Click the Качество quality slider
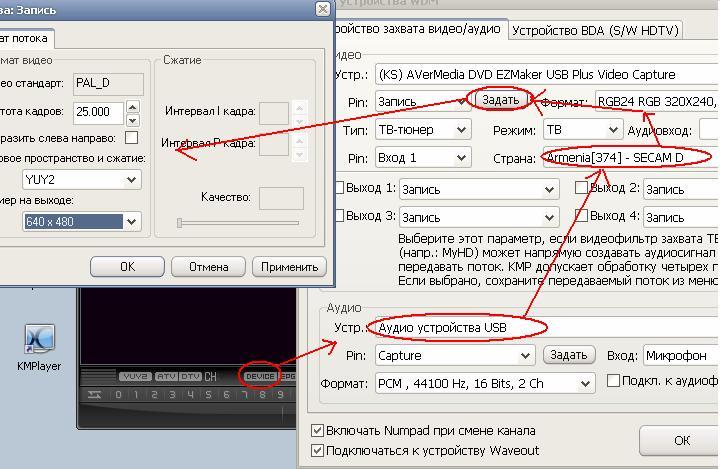The width and height of the screenshot is (720, 469). (x=238, y=223)
